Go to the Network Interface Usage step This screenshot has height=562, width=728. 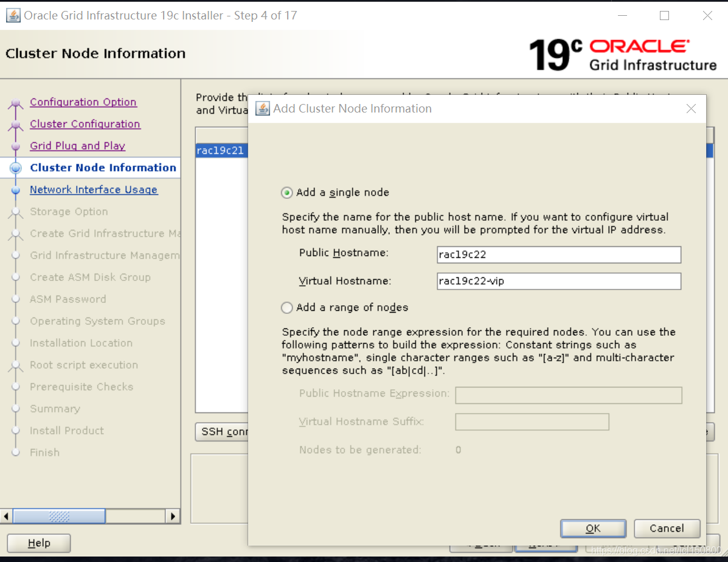94,190
